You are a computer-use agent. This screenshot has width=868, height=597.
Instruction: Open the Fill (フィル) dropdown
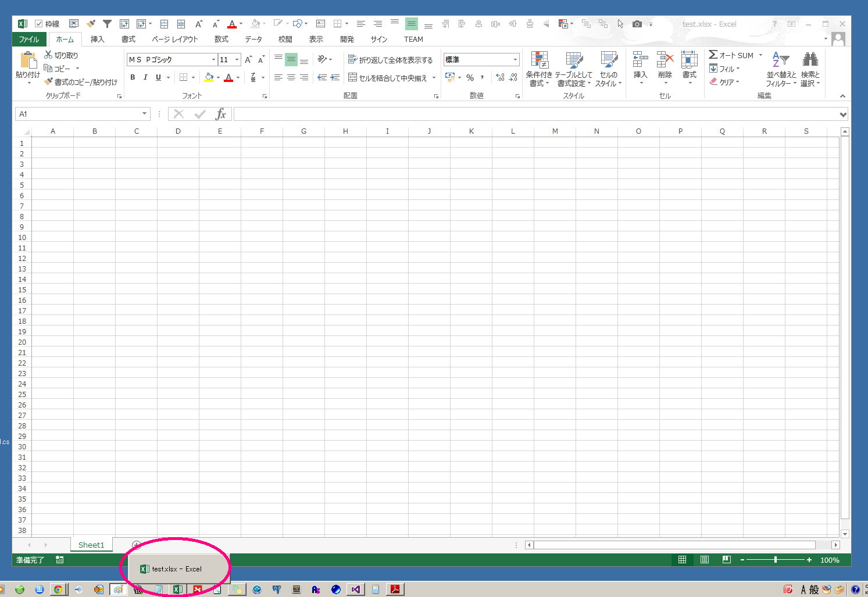coord(725,69)
